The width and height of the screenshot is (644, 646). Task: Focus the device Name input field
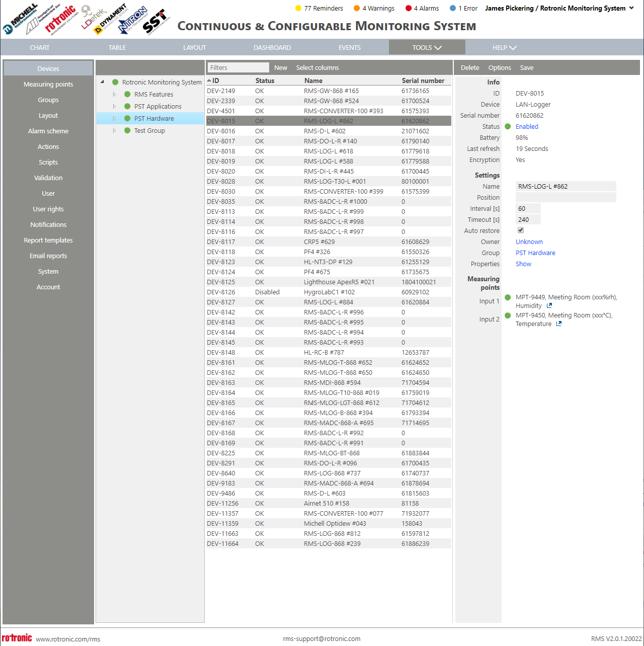click(x=566, y=186)
